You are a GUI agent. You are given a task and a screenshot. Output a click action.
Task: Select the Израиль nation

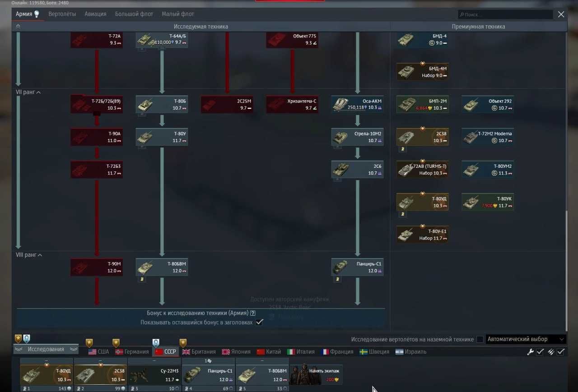(410, 352)
